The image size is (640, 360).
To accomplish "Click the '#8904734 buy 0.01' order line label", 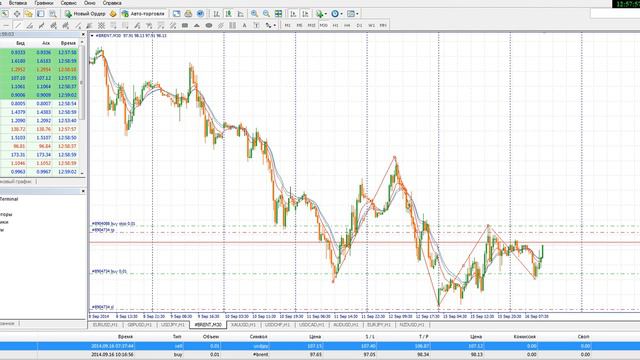I will (109, 271).
